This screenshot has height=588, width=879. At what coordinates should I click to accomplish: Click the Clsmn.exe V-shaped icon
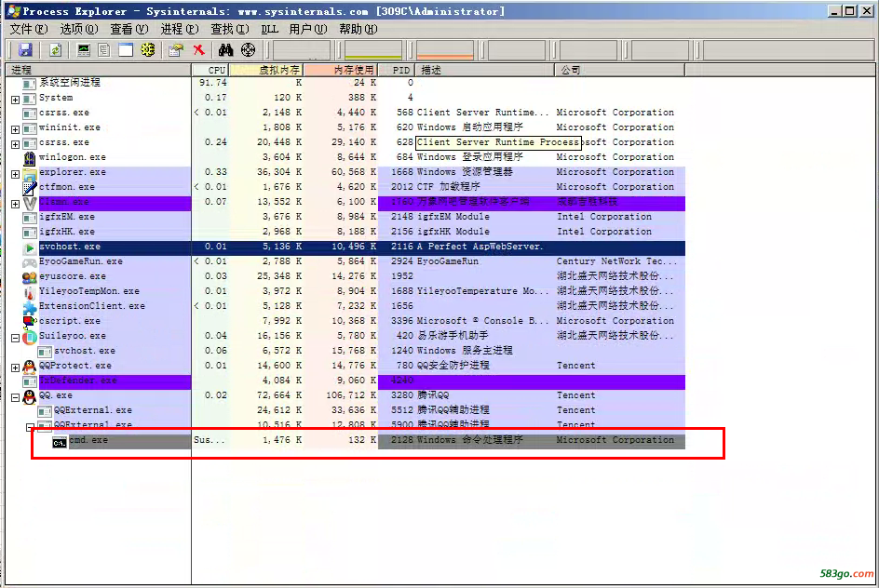point(30,203)
